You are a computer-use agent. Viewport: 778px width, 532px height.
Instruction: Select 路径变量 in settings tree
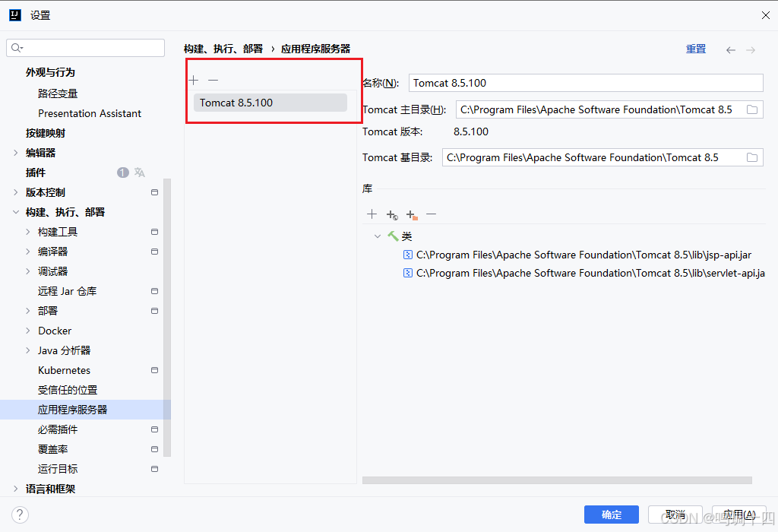point(58,93)
